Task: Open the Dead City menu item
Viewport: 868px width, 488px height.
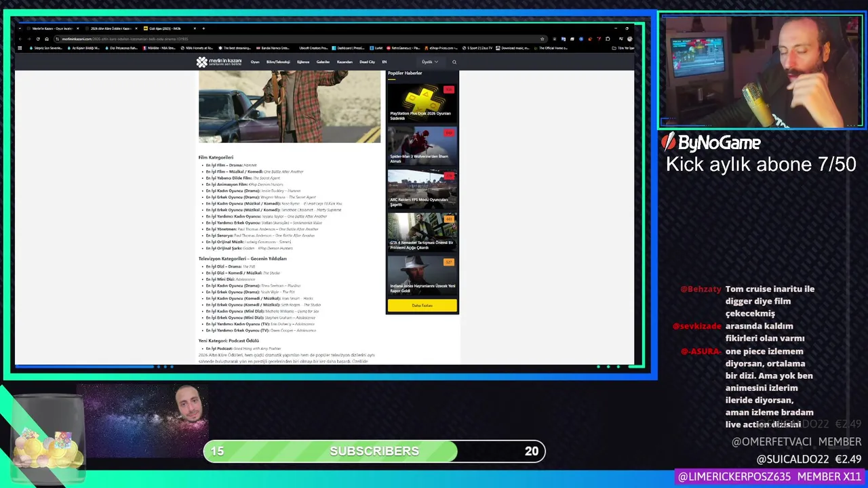Action: 367,62
